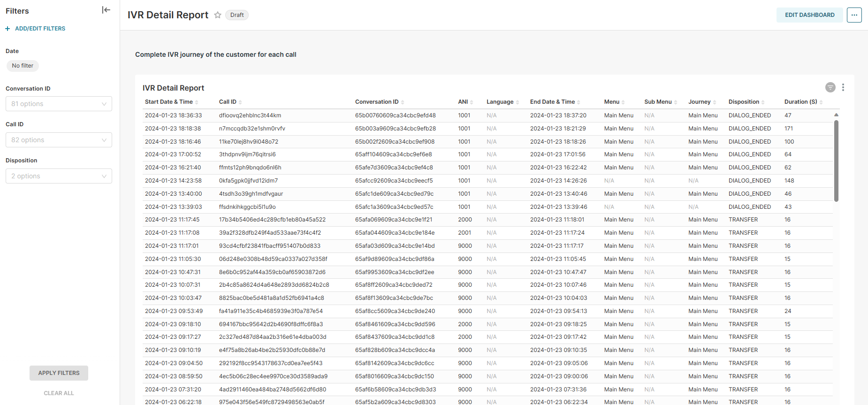Star the IVR Detail Report as favorite
868x405 pixels.
click(218, 15)
